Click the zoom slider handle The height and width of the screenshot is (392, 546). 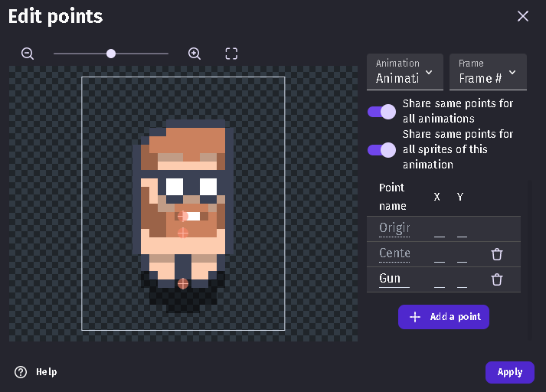click(111, 54)
